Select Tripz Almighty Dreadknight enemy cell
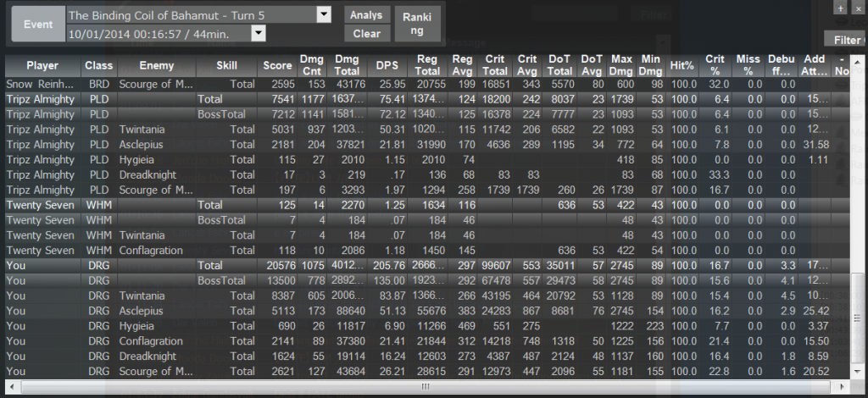The width and height of the screenshot is (868, 398). (147, 174)
